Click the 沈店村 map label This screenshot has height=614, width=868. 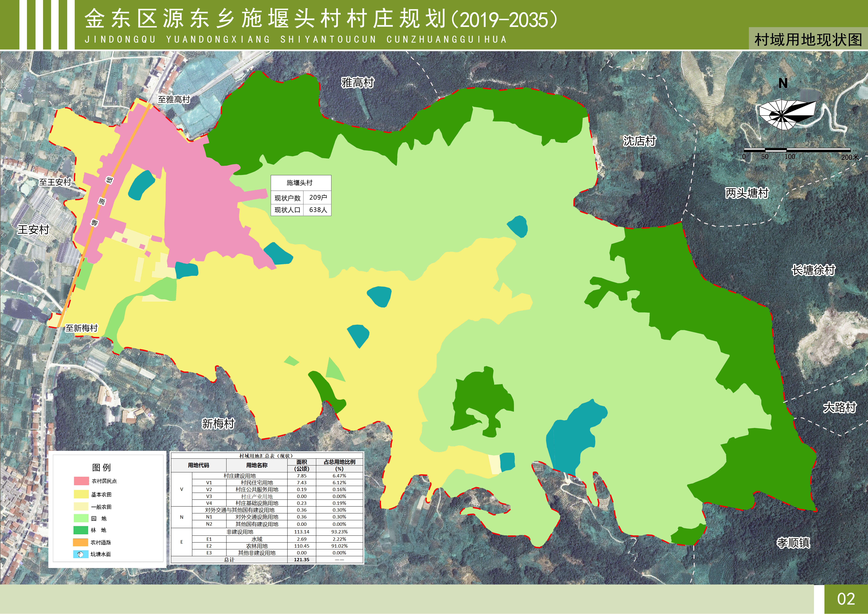[x=639, y=141]
